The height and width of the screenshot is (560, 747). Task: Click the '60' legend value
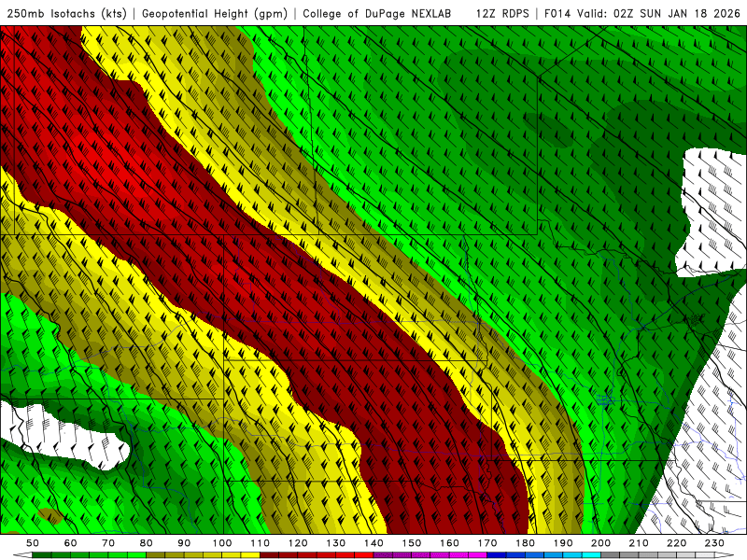click(x=71, y=543)
